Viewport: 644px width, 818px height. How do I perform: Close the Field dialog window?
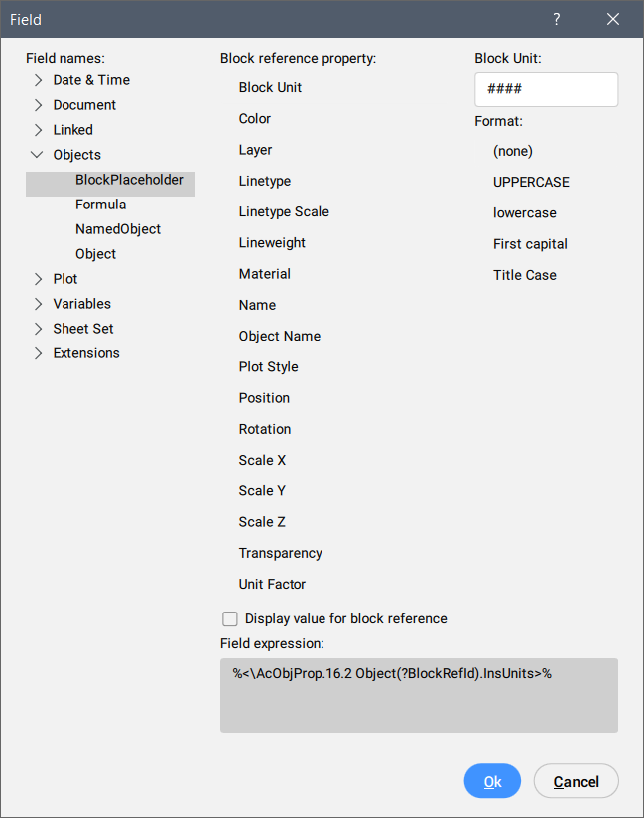click(613, 19)
